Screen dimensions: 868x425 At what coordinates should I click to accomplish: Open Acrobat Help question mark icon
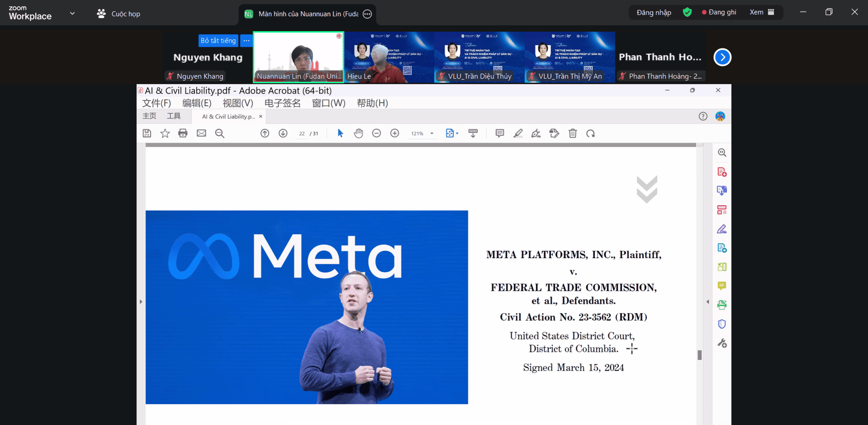pyautogui.click(x=703, y=116)
